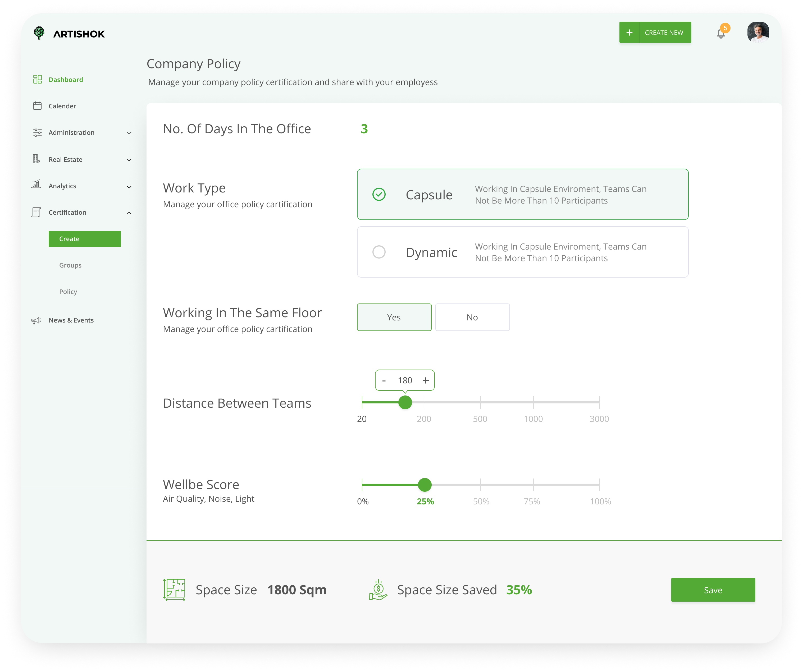
Task: Click the 180 distance value field
Action: [x=405, y=380]
